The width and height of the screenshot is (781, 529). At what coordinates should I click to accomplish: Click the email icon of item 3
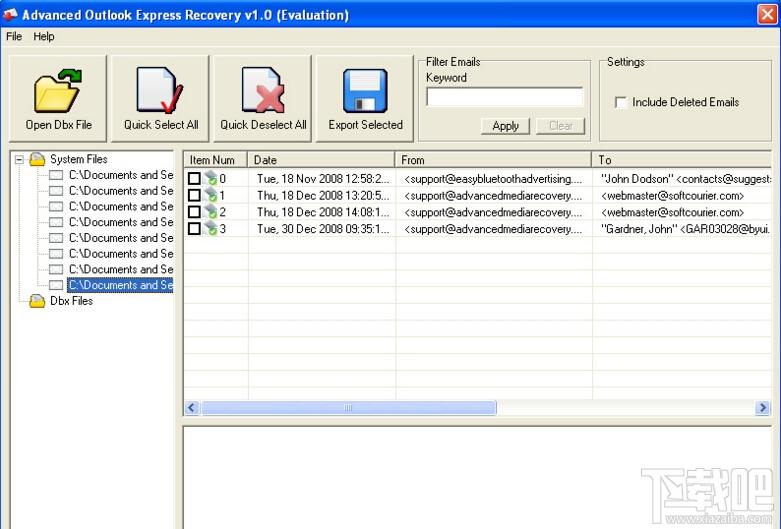[x=210, y=229]
